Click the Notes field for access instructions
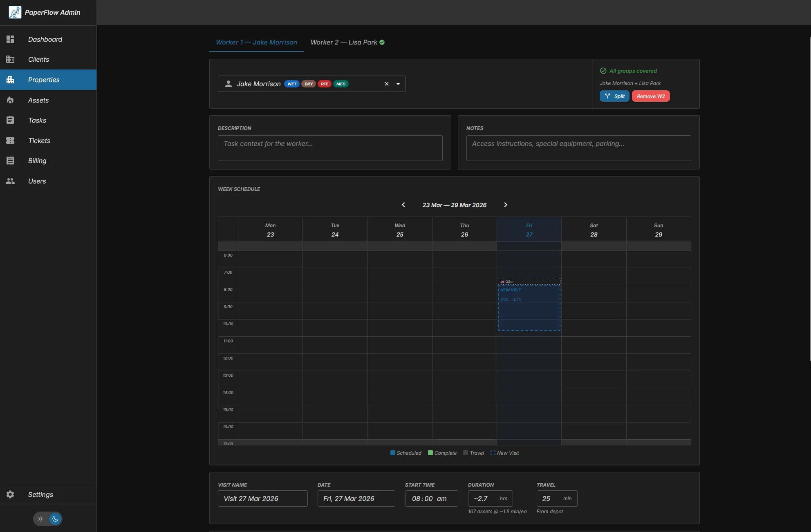811x532 pixels. 578,148
